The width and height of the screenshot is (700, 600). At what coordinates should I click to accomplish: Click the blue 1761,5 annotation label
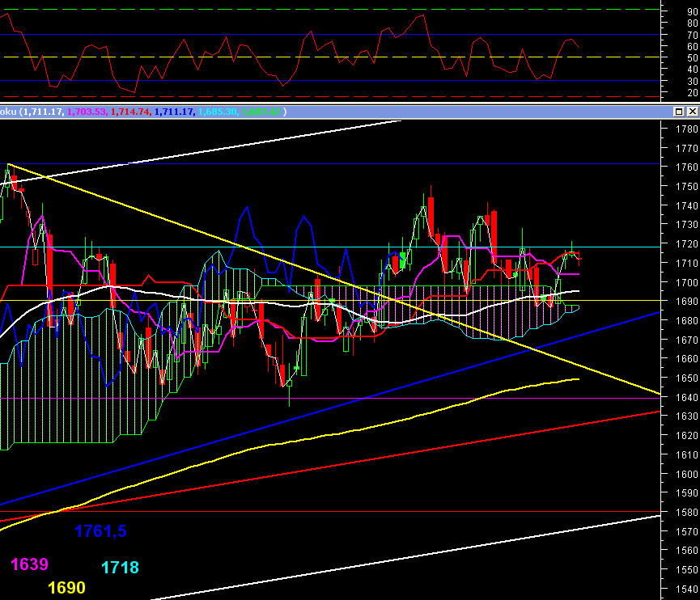coord(100,531)
